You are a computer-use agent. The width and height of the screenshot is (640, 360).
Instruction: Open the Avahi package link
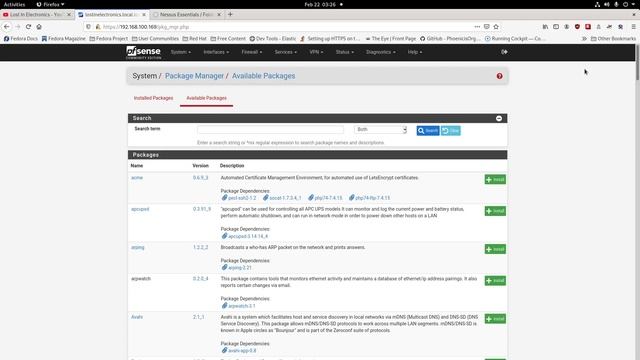point(137,317)
